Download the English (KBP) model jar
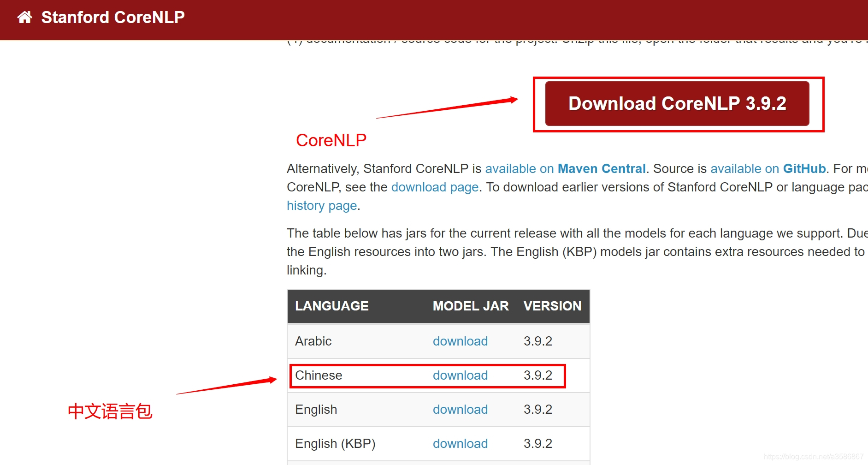868x465 pixels. [x=460, y=444]
